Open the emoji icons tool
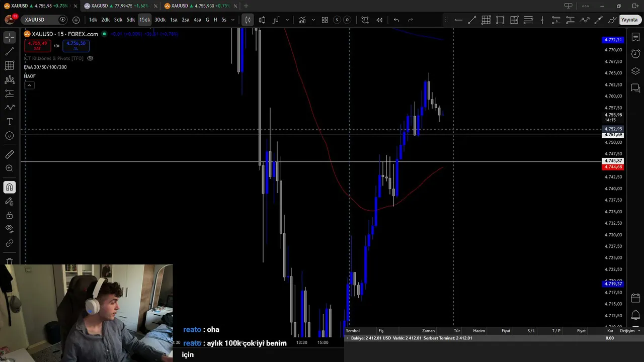644x362 pixels. [x=10, y=136]
